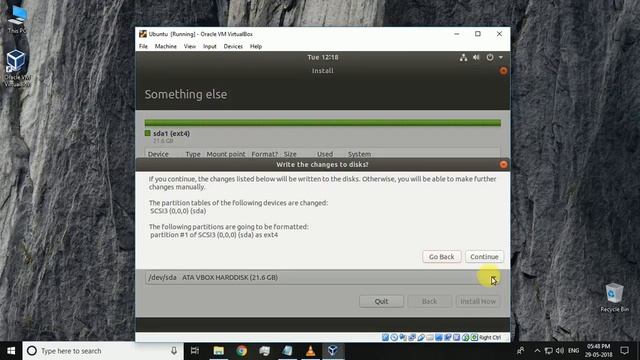Click the taskbar clock 05:48 PM
Screen dimensions: 640x360
tap(598, 351)
